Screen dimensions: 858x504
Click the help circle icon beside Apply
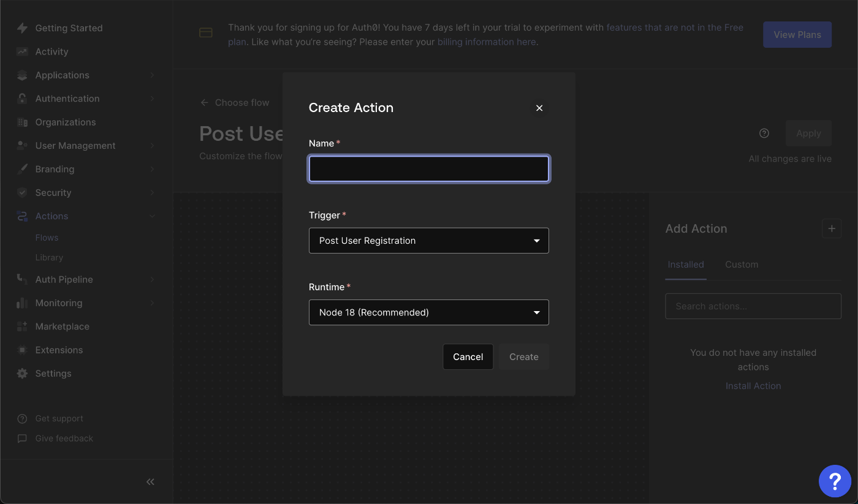764,133
